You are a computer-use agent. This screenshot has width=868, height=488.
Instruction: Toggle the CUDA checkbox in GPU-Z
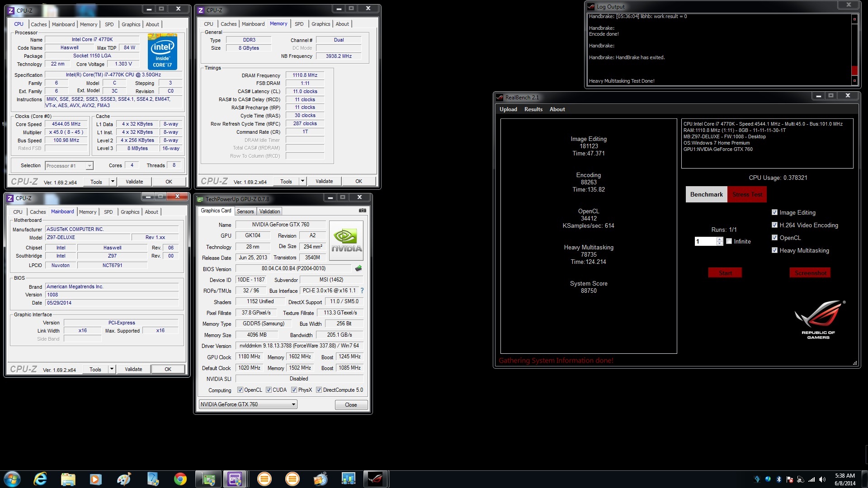point(269,390)
